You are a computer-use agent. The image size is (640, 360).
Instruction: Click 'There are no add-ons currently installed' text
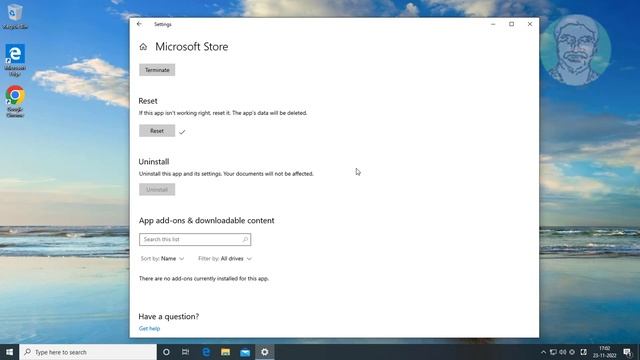point(204,279)
